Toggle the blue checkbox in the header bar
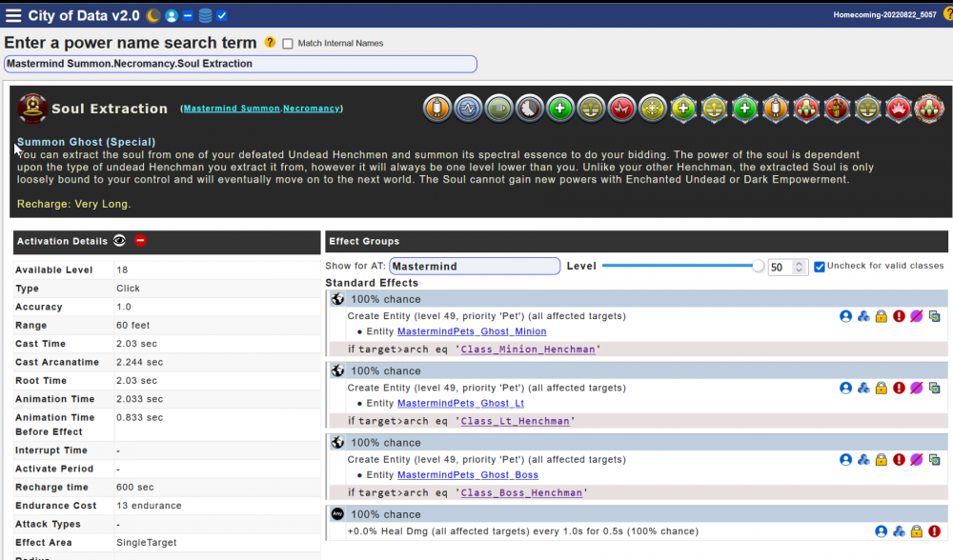Viewport: 953px width, 560px height. 222,15
